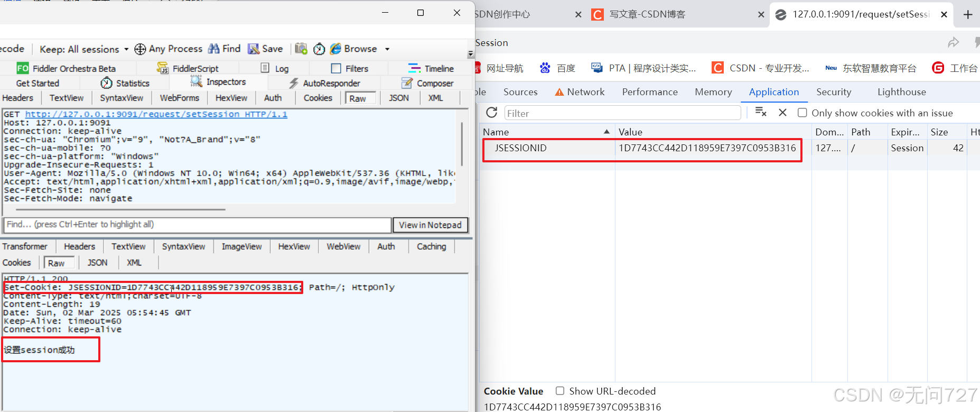The width and height of the screenshot is (980, 412).
Task: Open Find in Fiddler toolbar
Action: (225, 49)
